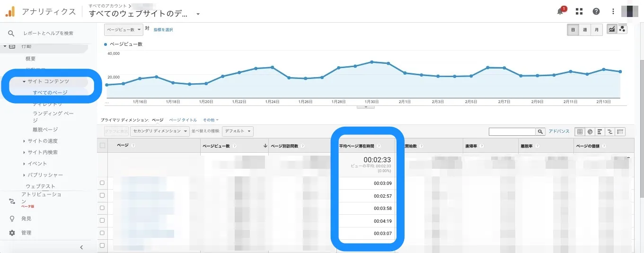This screenshot has height=253, width=644.
Task: Click the レポートとヘルプを検索 search field
Action: (48, 33)
